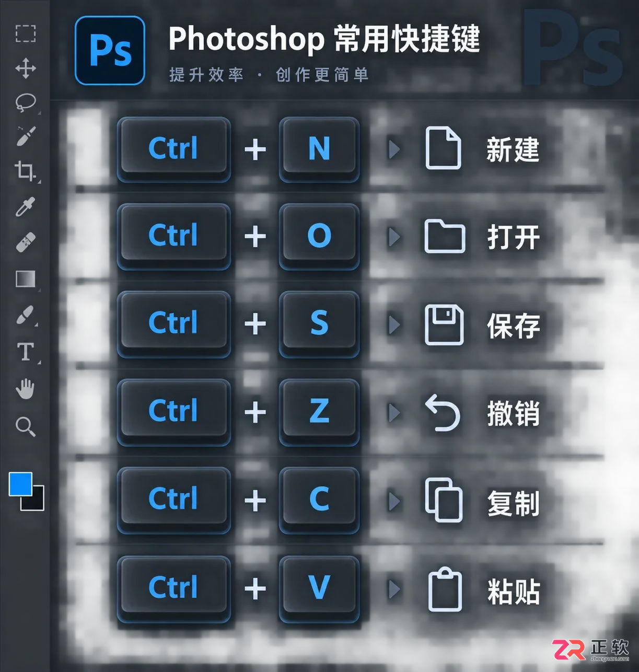Select the Healing Brush bandage tool

click(x=26, y=242)
